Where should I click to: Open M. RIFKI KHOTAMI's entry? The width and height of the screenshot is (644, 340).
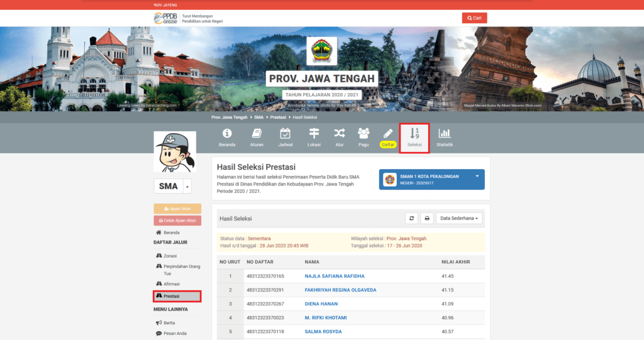pyautogui.click(x=326, y=318)
